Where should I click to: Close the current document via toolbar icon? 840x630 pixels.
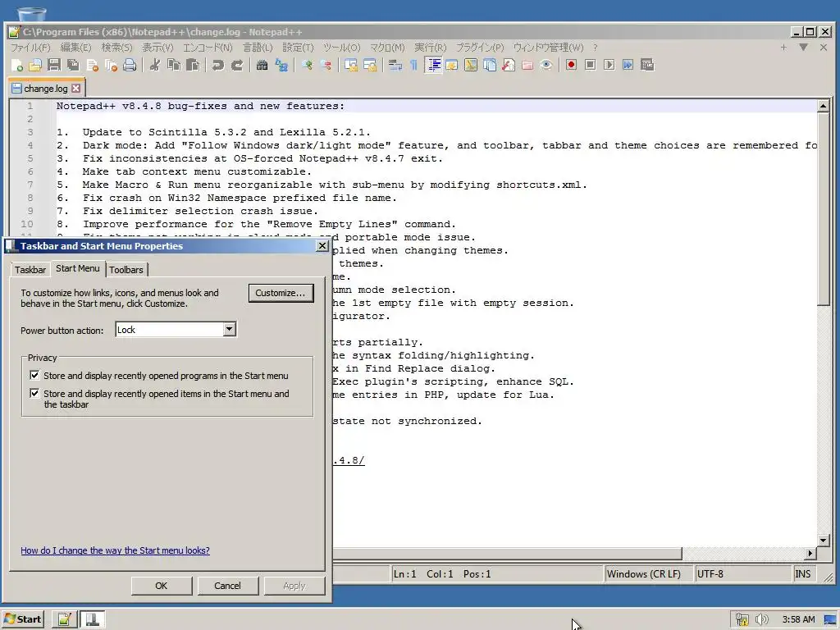tap(92, 66)
